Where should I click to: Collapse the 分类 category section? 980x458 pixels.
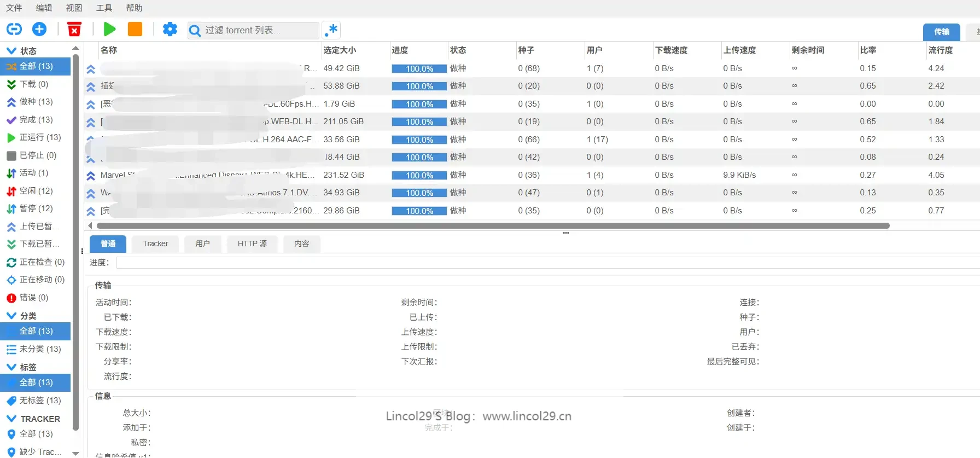(x=11, y=316)
